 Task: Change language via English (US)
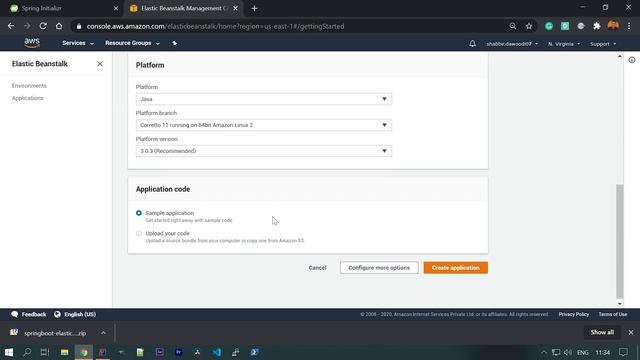pyautogui.click(x=75, y=314)
